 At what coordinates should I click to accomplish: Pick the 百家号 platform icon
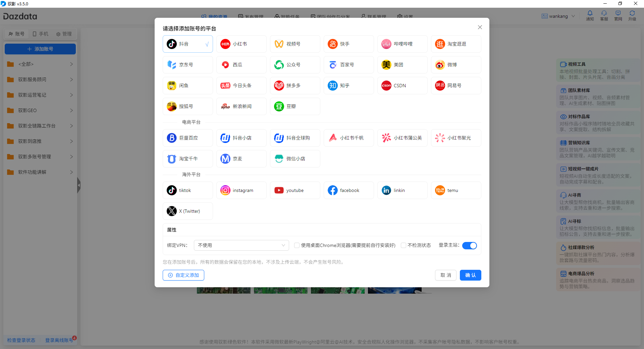coord(333,65)
